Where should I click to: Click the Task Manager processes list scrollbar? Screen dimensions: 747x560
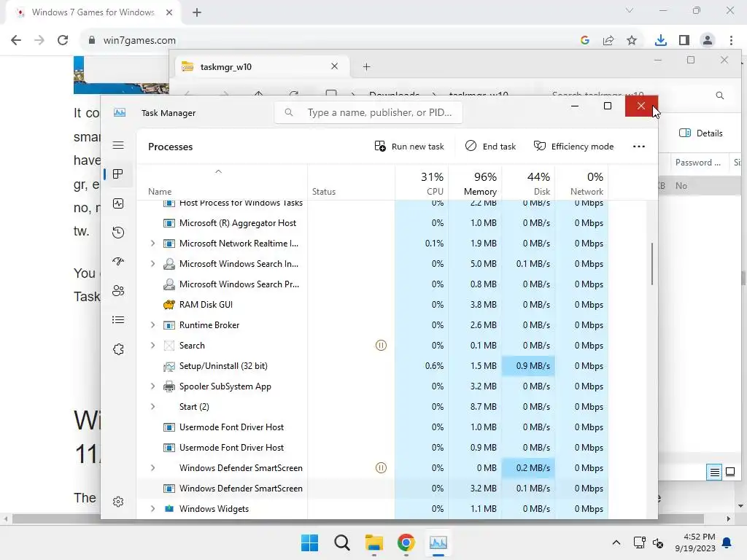[x=651, y=265]
